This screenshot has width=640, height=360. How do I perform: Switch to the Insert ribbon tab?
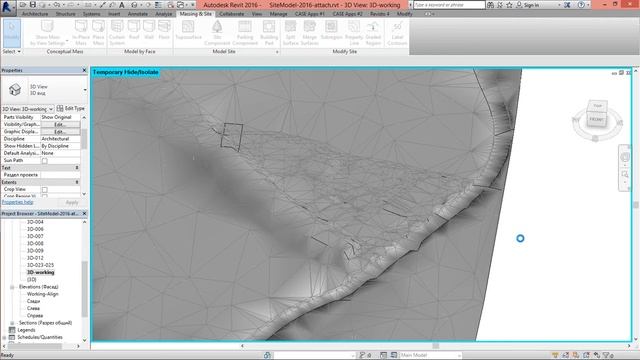(114, 14)
